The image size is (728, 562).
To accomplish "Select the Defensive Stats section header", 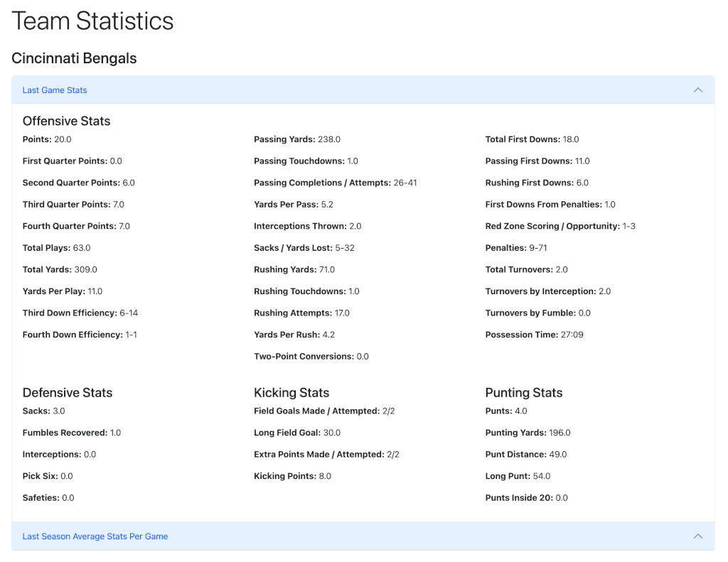I will point(67,392).
